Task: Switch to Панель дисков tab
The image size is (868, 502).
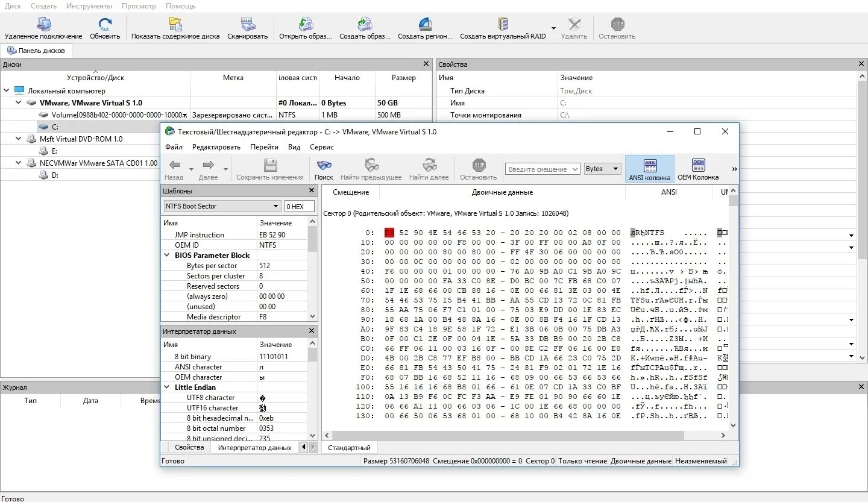Action: [36, 51]
